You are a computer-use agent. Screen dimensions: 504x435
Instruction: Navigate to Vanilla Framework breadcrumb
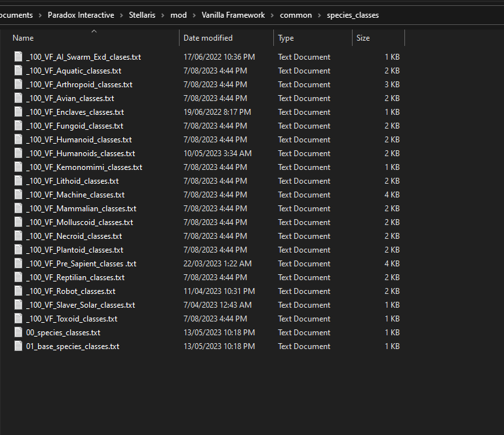pyautogui.click(x=233, y=15)
